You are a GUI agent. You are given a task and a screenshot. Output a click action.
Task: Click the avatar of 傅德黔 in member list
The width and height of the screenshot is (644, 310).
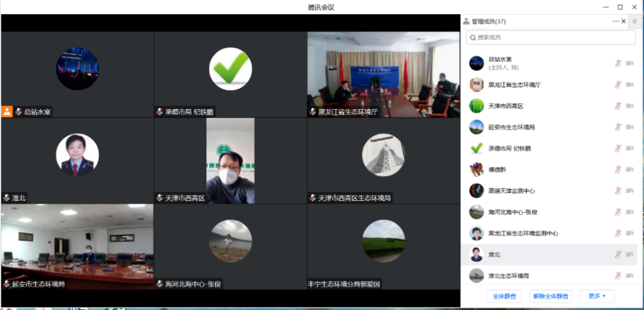pyautogui.click(x=476, y=169)
